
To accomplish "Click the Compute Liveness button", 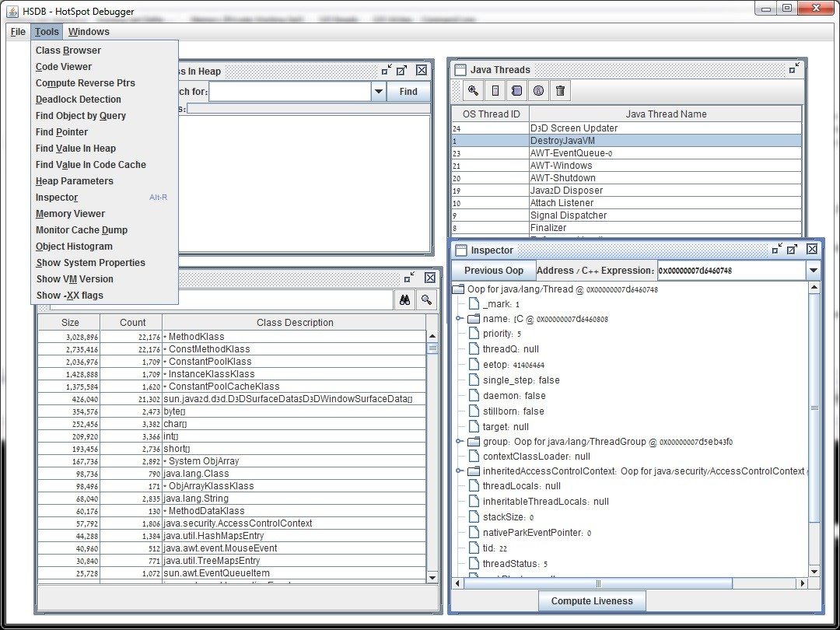I will point(592,601).
